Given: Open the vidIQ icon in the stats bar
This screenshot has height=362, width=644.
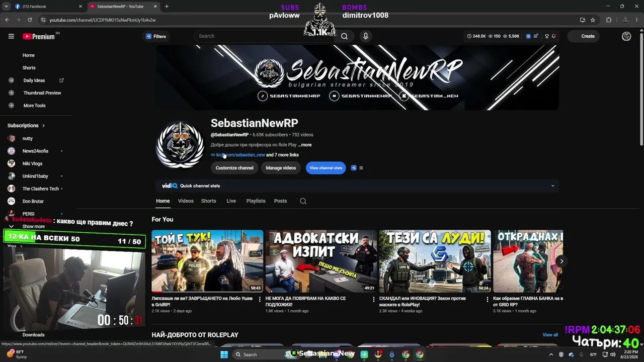Looking at the screenshot, I should (528, 36).
